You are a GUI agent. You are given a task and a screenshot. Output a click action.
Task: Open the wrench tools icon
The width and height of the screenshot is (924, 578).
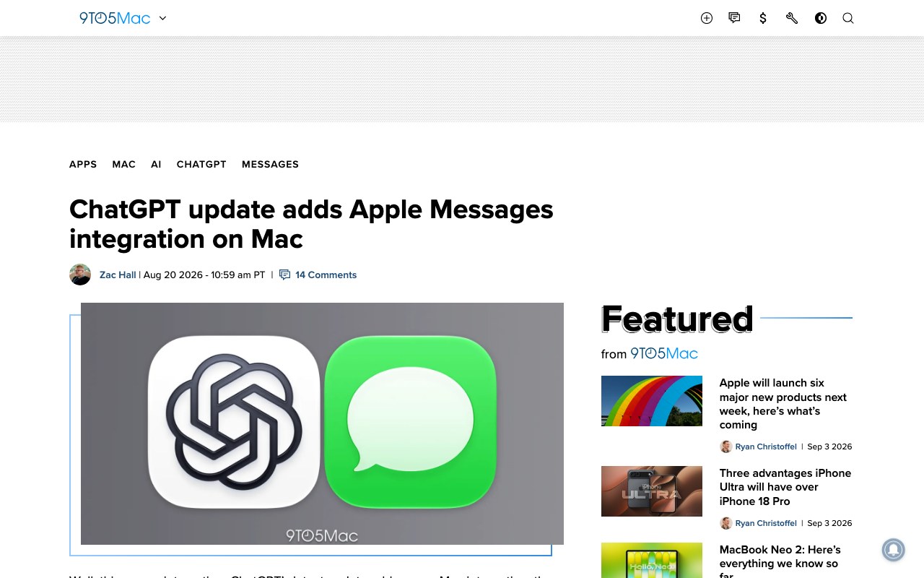click(792, 18)
